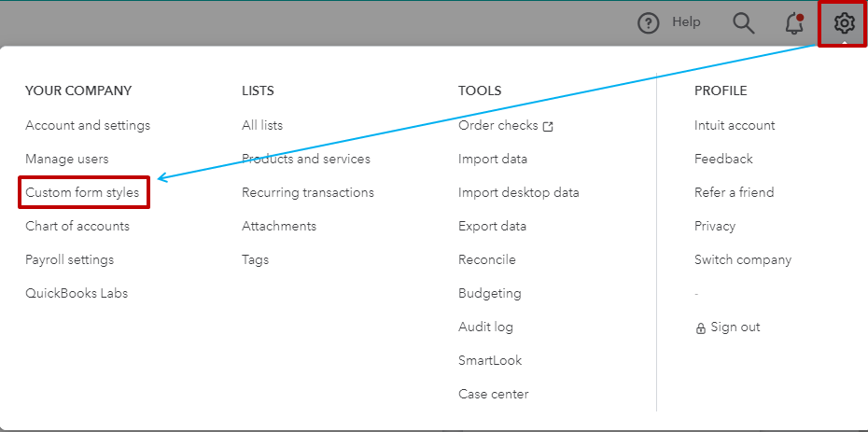Screen dimensions: 868x432
Task: Select Recurring transactions
Action: tap(308, 192)
